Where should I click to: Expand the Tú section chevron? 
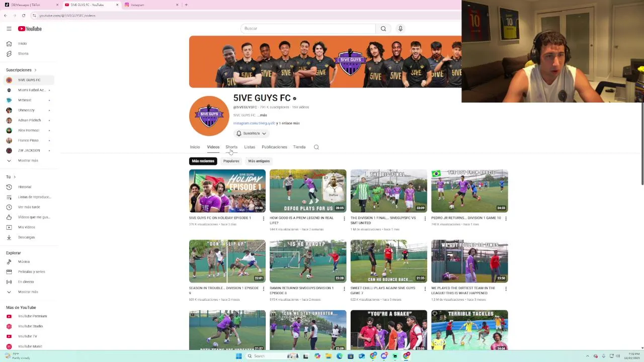tap(14, 177)
